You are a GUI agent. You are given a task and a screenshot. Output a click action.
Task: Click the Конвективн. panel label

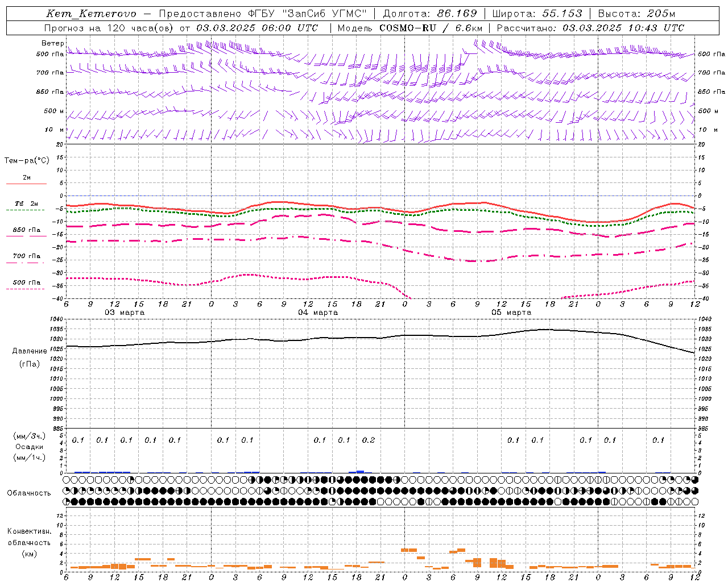click(29, 531)
